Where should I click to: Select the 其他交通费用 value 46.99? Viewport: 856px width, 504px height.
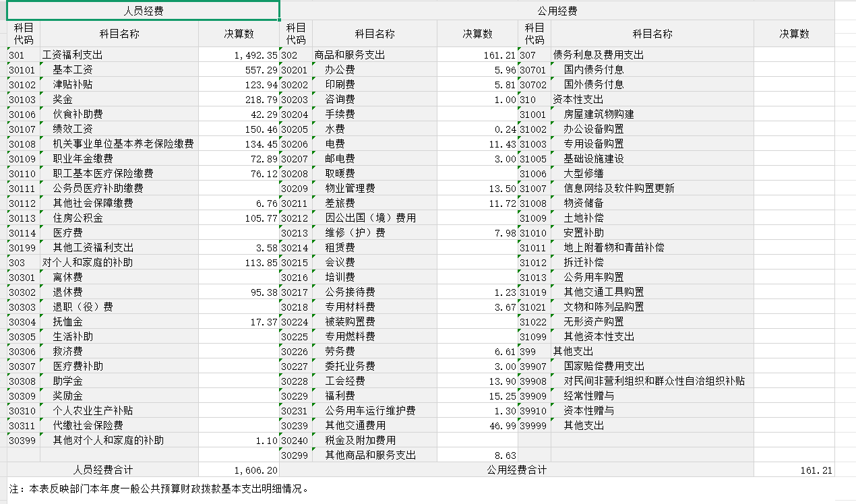(477, 426)
